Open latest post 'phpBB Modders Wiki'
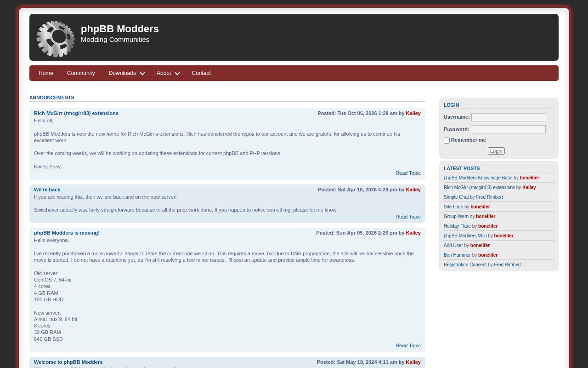Image resolution: width=588 pixels, height=368 pixels. click(x=465, y=236)
